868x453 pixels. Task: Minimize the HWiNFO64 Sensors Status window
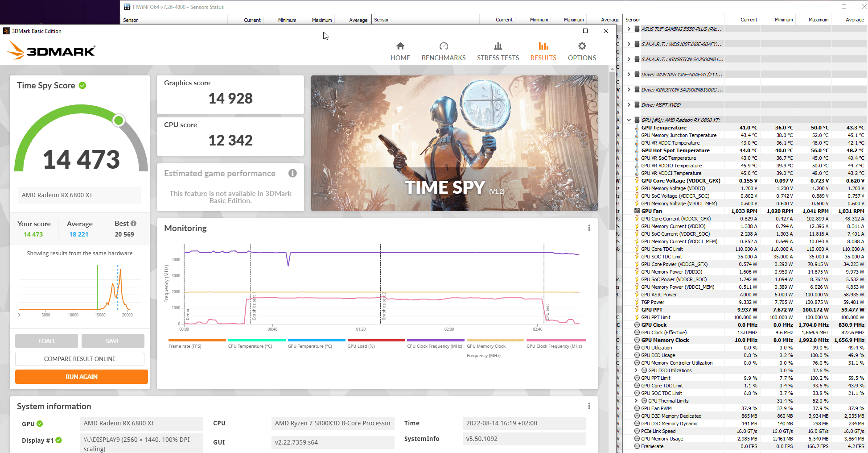[824, 7]
